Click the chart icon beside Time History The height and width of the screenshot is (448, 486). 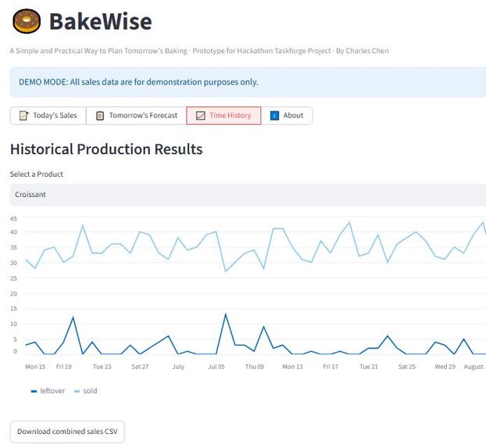tap(201, 116)
